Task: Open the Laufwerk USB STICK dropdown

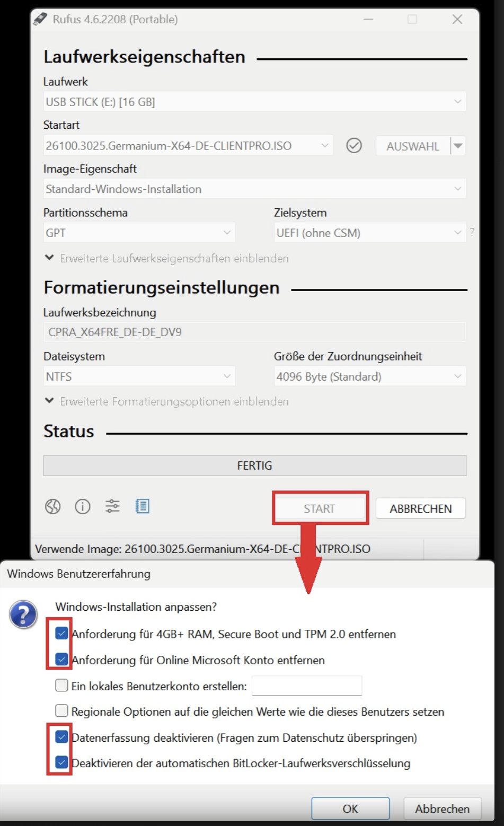Action: point(254,102)
